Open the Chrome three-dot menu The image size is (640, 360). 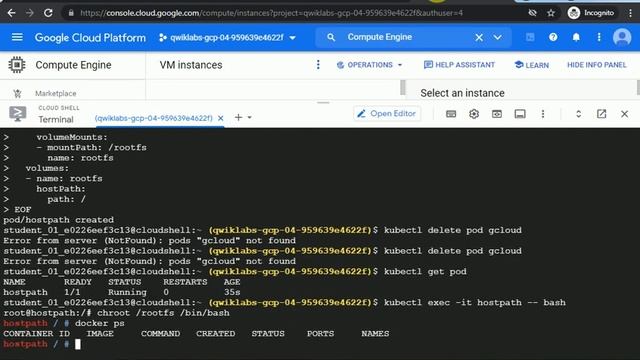[x=630, y=13]
